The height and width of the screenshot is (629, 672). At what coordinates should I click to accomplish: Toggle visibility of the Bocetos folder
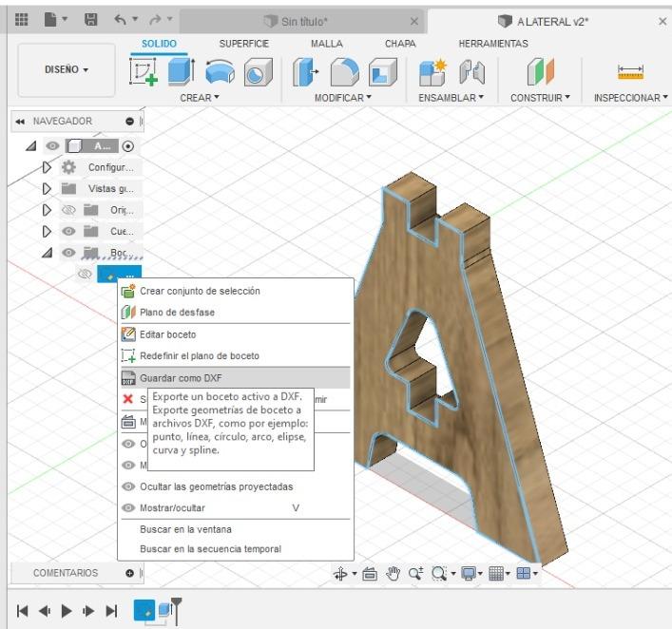pos(68,253)
